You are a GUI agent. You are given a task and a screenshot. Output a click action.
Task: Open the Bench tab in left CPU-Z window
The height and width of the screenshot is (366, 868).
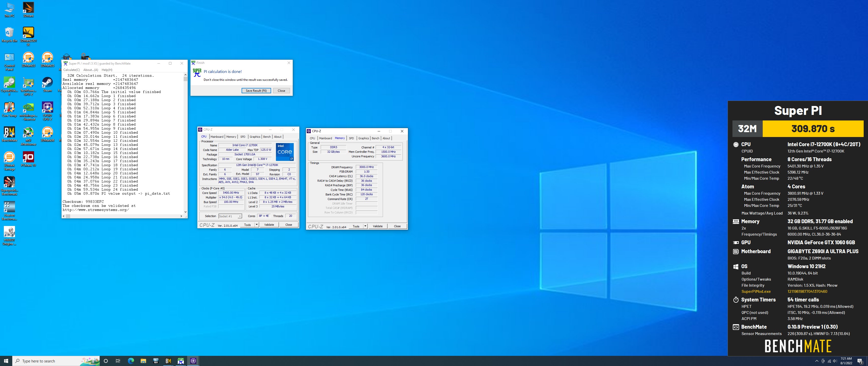267,137
